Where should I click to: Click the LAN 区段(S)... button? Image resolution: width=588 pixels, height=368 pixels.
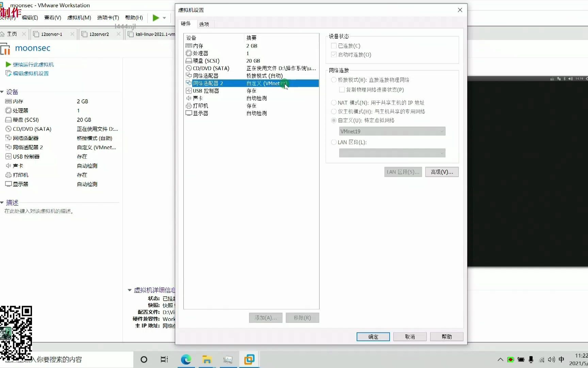click(x=403, y=172)
